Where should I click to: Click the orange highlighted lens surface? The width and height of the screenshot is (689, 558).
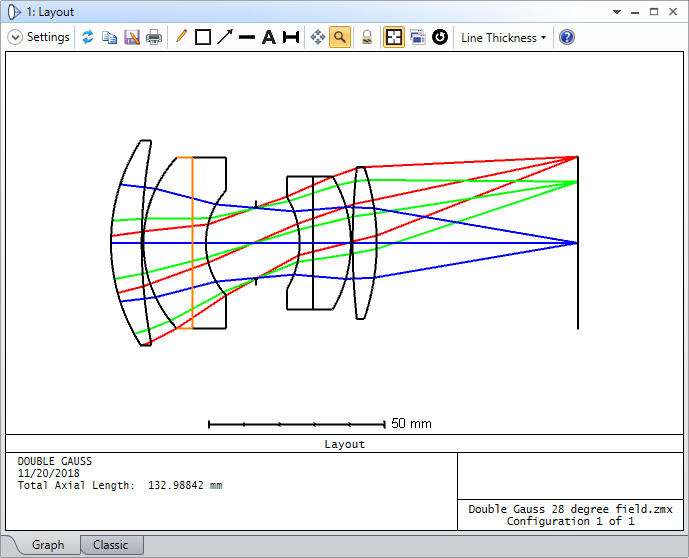pos(192,243)
